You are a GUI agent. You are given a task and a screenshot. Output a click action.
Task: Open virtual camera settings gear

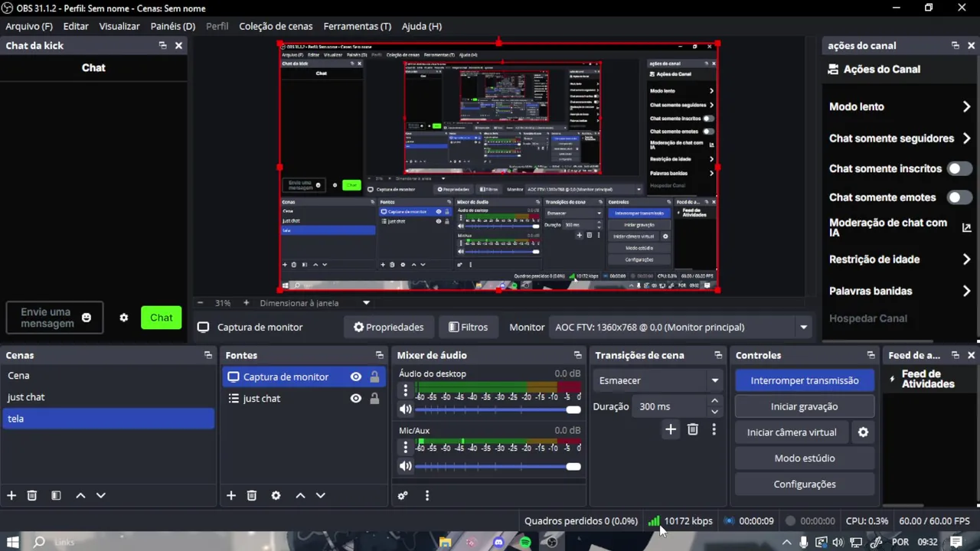863,432
